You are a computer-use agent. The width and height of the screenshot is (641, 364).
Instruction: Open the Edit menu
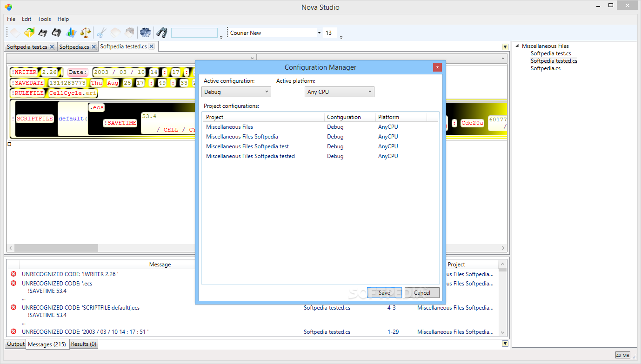point(27,19)
